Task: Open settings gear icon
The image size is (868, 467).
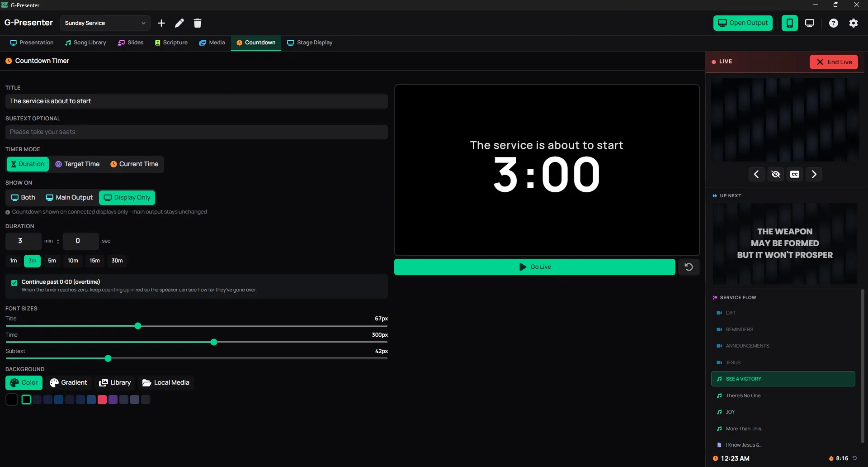Action: (854, 23)
